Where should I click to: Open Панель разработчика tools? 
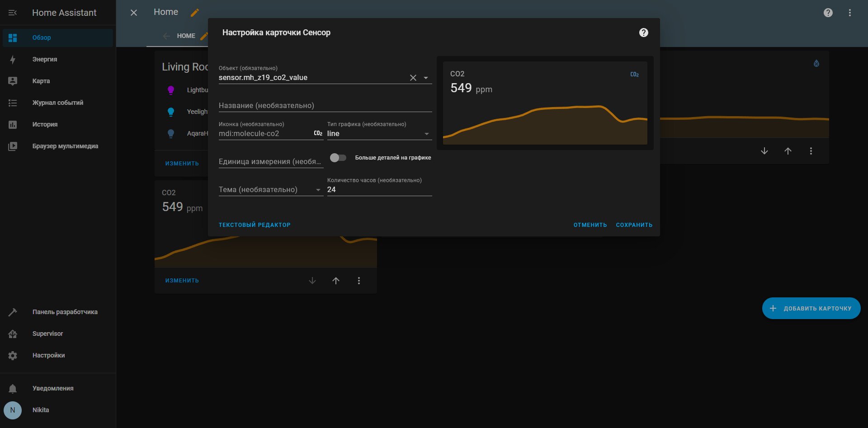(x=57, y=312)
